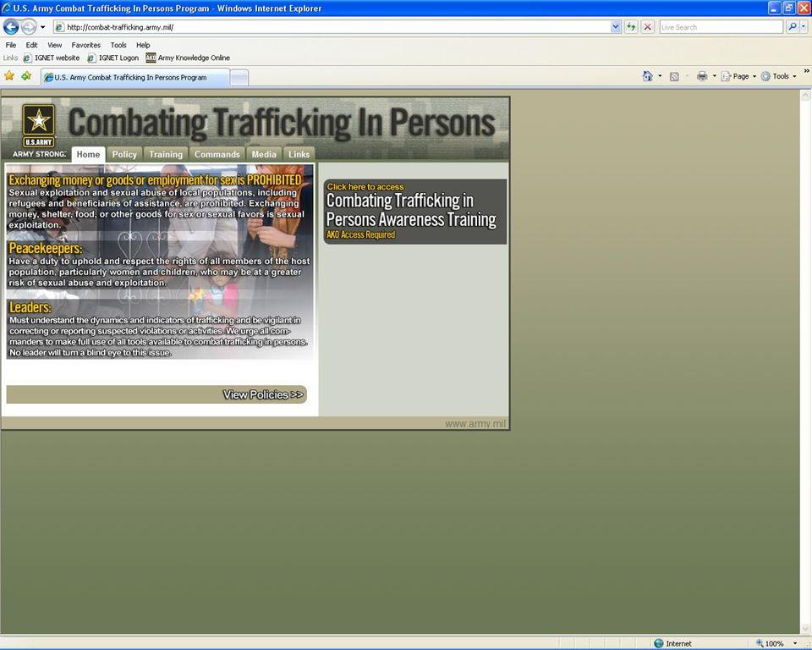Viewport: 812px width, 650px height.
Task: Open the search provider options dropdown
Action: 804,27
